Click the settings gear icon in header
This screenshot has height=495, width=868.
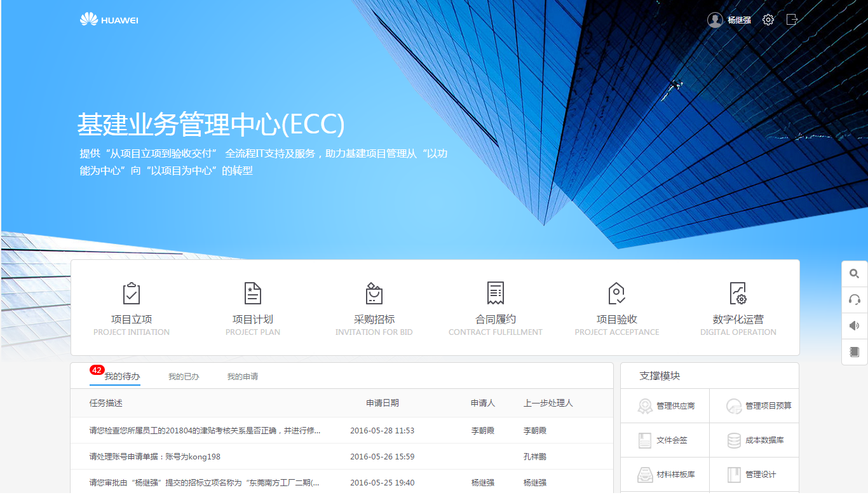pyautogui.click(x=768, y=20)
